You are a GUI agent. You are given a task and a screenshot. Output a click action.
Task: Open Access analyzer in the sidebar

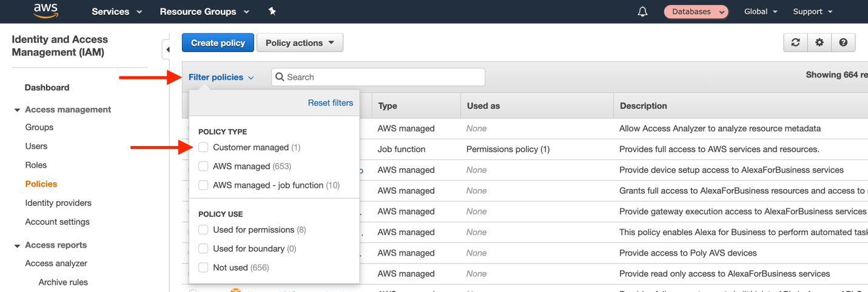[x=56, y=263]
